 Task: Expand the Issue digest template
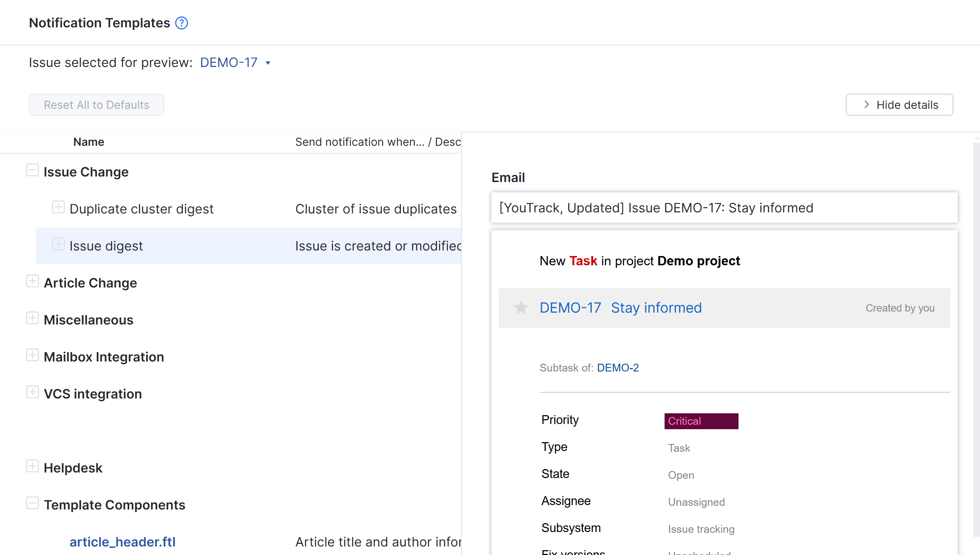coord(58,244)
